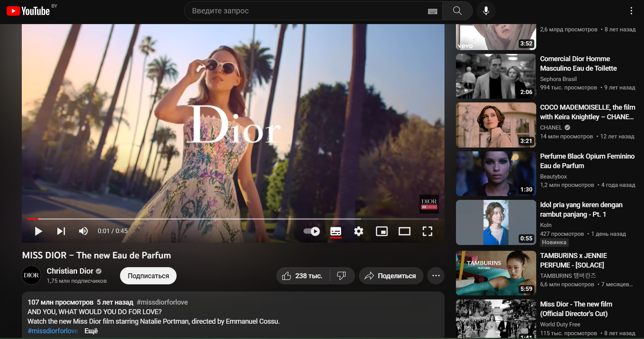Open COCO MADEMOISELLE thumbnail
This screenshot has height=339, width=644.
(x=496, y=125)
